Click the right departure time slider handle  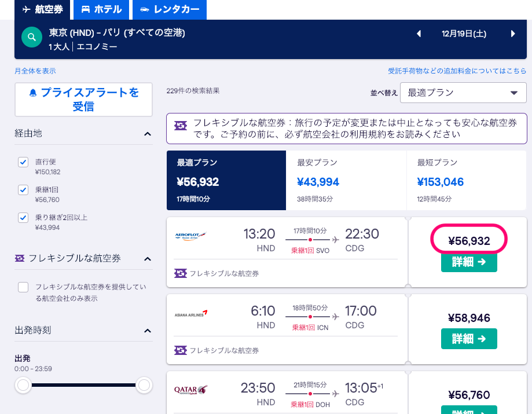click(x=144, y=385)
